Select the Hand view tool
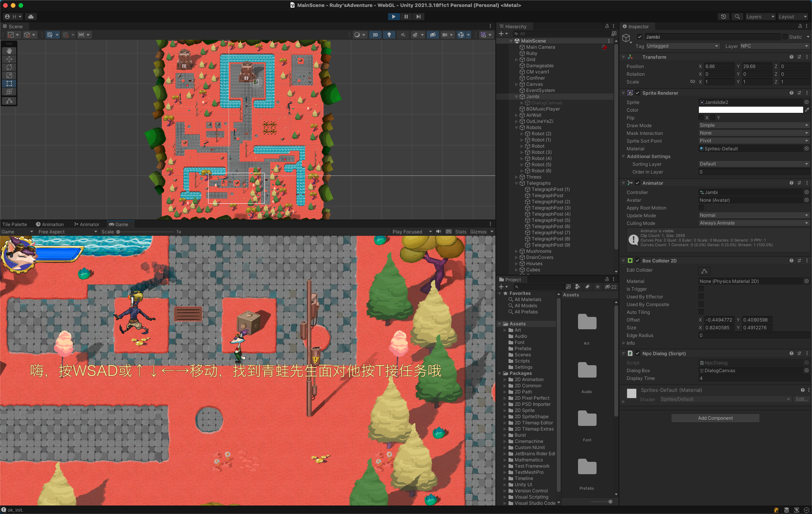812x514 pixels. [x=9, y=51]
